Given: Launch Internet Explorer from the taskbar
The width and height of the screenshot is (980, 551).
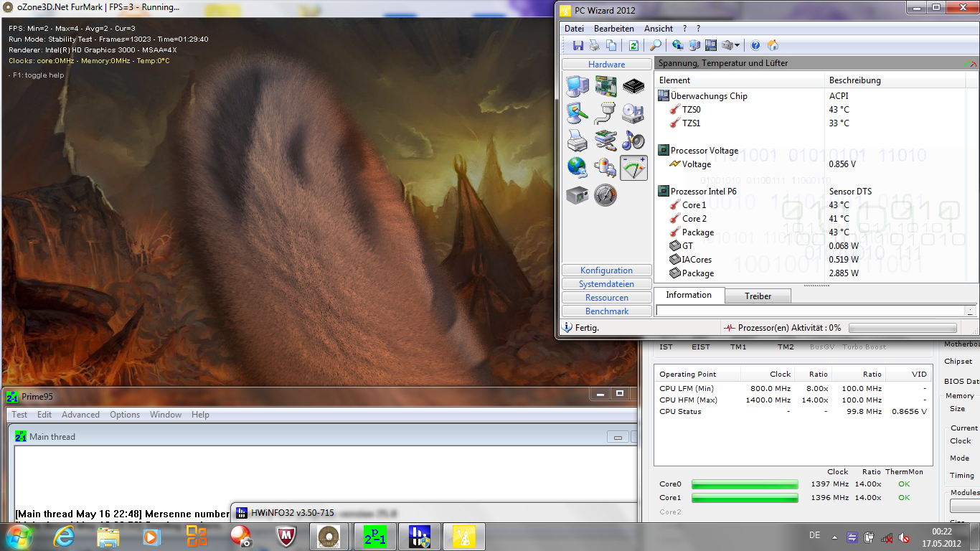Looking at the screenshot, I should coord(63,537).
